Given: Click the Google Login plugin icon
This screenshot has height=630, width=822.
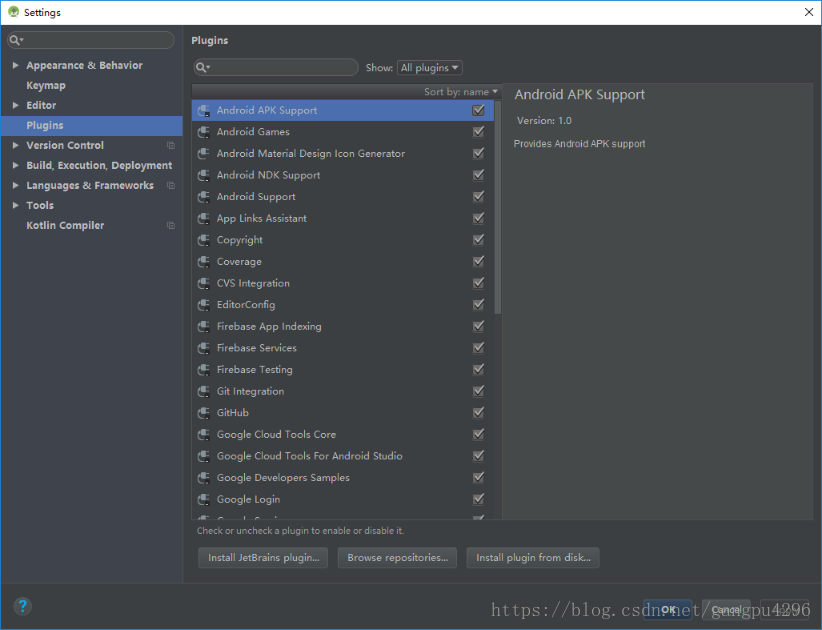Looking at the screenshot, I should 203,499.
